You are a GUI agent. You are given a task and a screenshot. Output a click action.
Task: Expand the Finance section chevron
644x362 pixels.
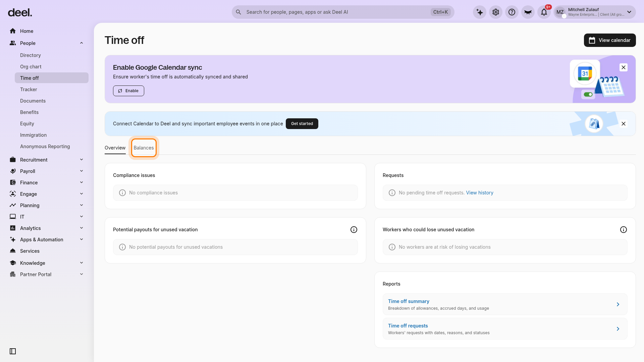[x=82, y=182]
